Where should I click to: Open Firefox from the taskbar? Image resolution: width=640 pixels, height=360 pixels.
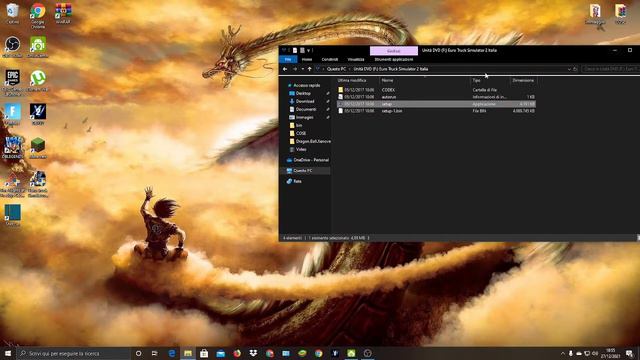point(237,353)
